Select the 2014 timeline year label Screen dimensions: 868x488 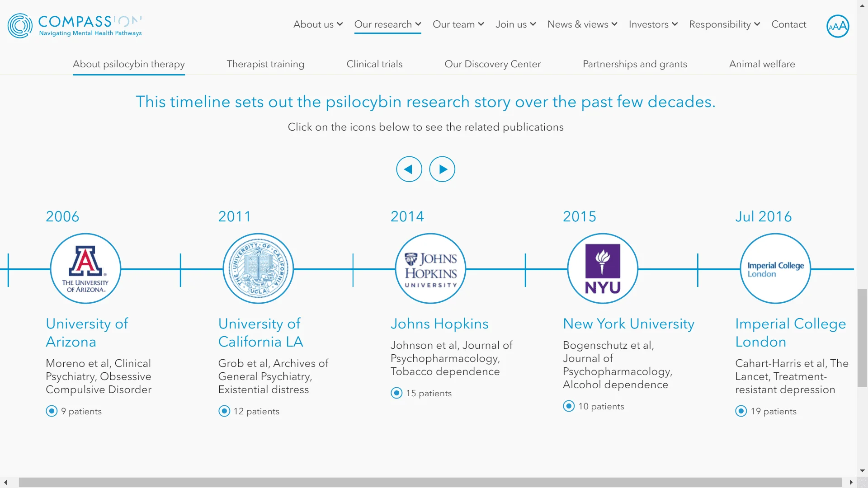point(407,216)
